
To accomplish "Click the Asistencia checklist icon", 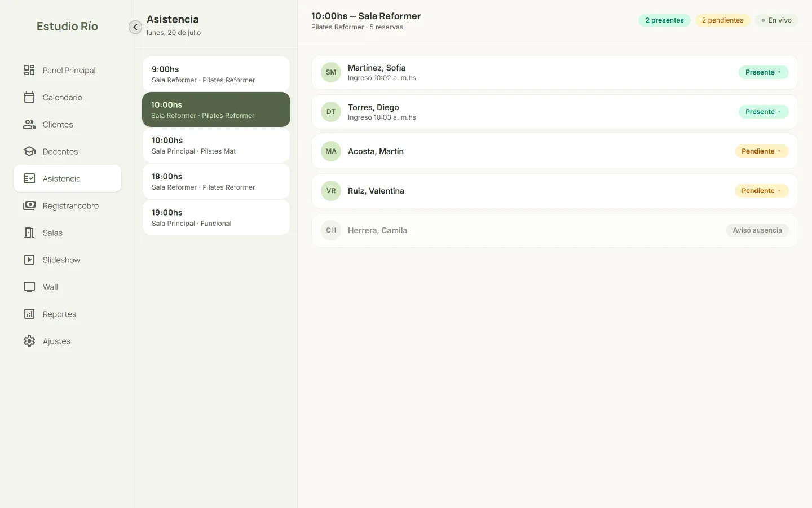I will click(29, 178).
